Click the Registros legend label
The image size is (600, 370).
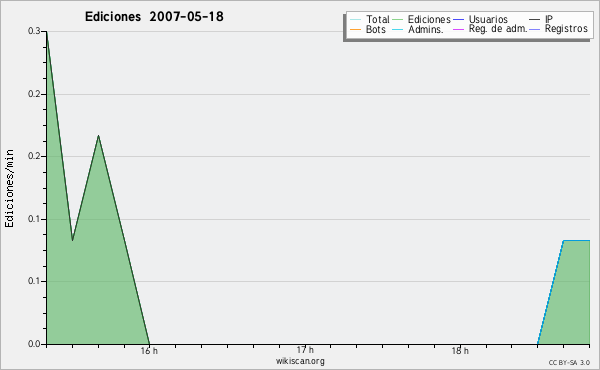click(566, 29)
